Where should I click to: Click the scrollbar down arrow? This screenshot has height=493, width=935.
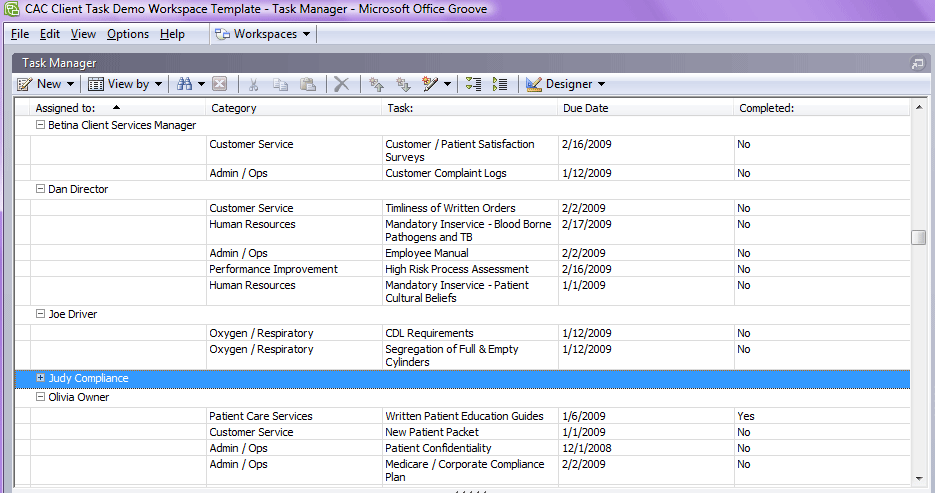pos(919,479)
